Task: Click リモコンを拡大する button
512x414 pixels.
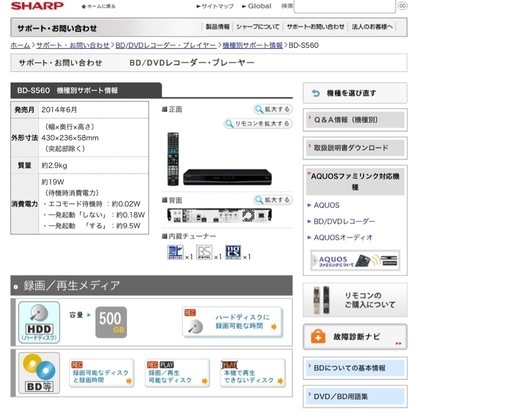Action: (x=258, y=124)
